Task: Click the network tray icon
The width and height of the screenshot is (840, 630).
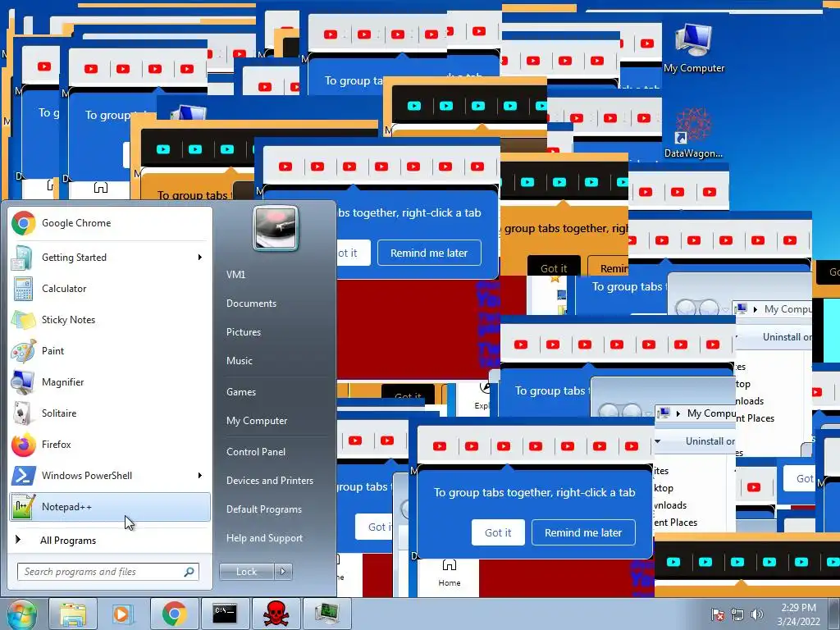Action: (737, 614)
